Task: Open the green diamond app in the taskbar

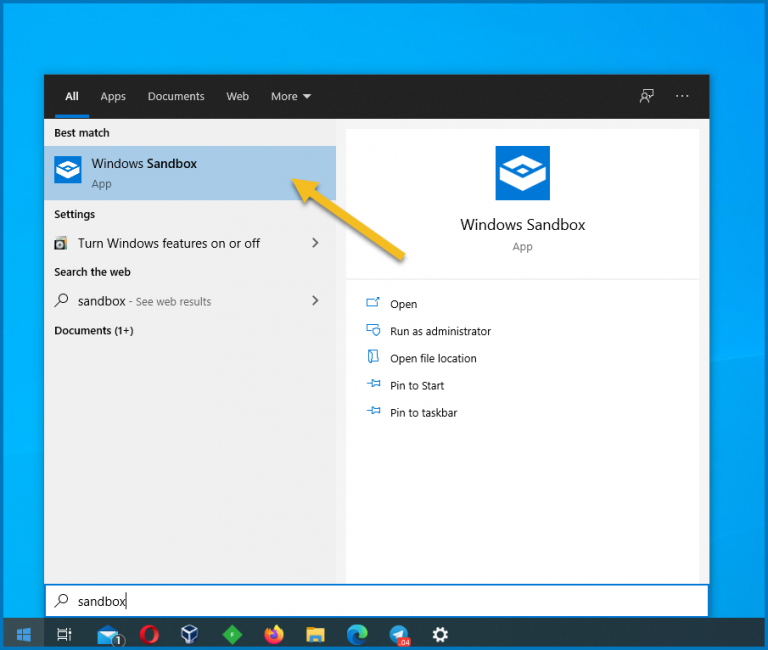Action: tap(232, 635)
